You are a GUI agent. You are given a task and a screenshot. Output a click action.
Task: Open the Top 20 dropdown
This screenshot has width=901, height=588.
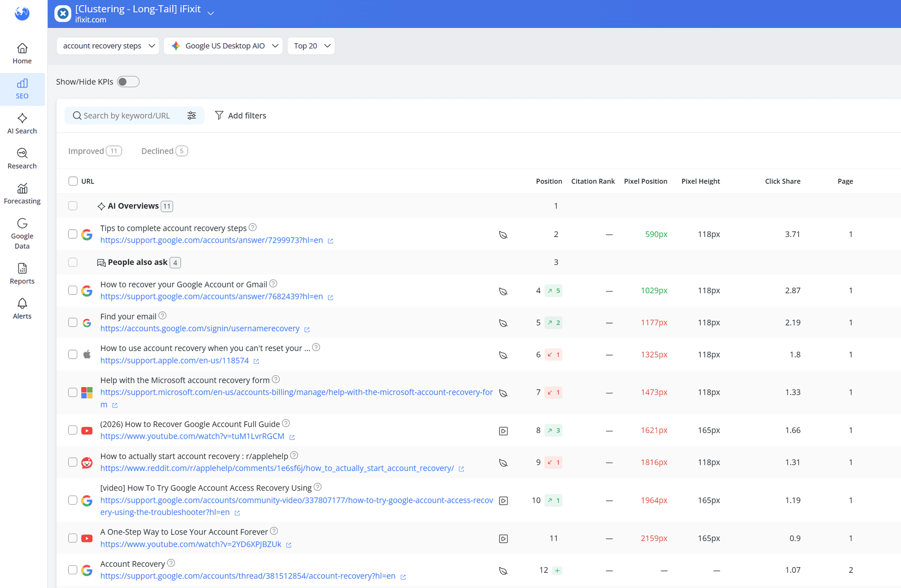311,45
